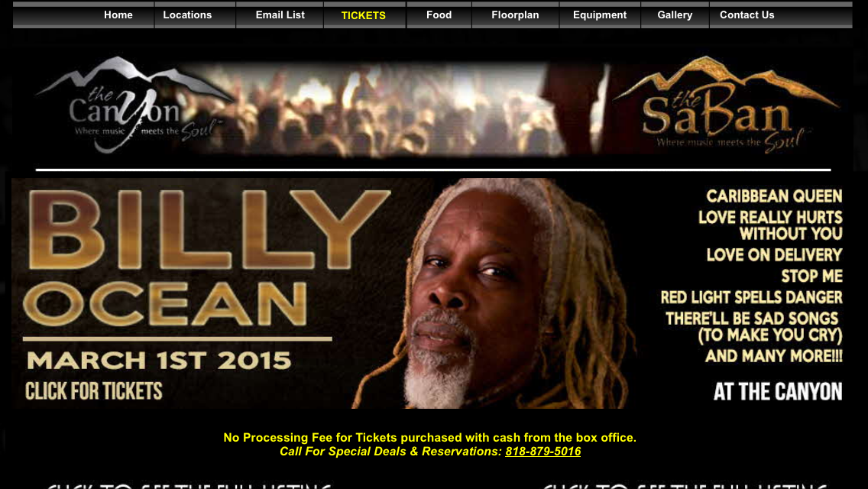
Task: Browse the Gallery page
Action: pyautogui.click(x=675, y=15)
